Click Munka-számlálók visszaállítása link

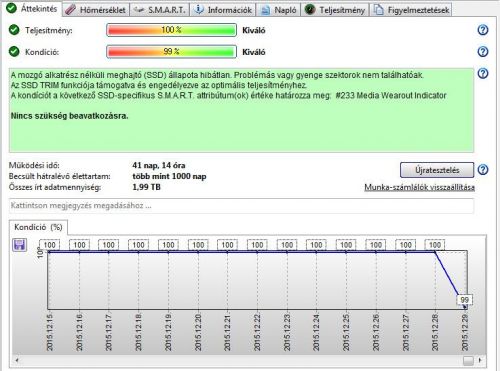tap(419, 187)
